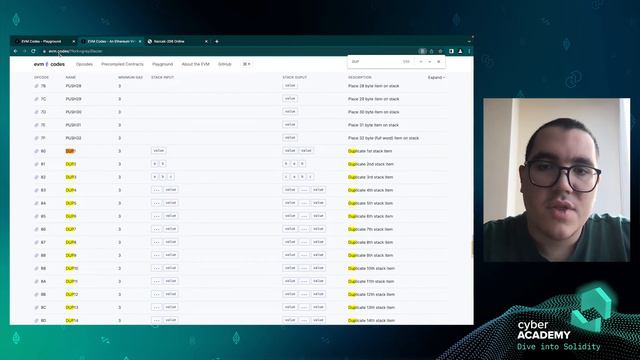Close the EVM Codes Playground tab
Screen dimensions: 640x360
(74, 42)
